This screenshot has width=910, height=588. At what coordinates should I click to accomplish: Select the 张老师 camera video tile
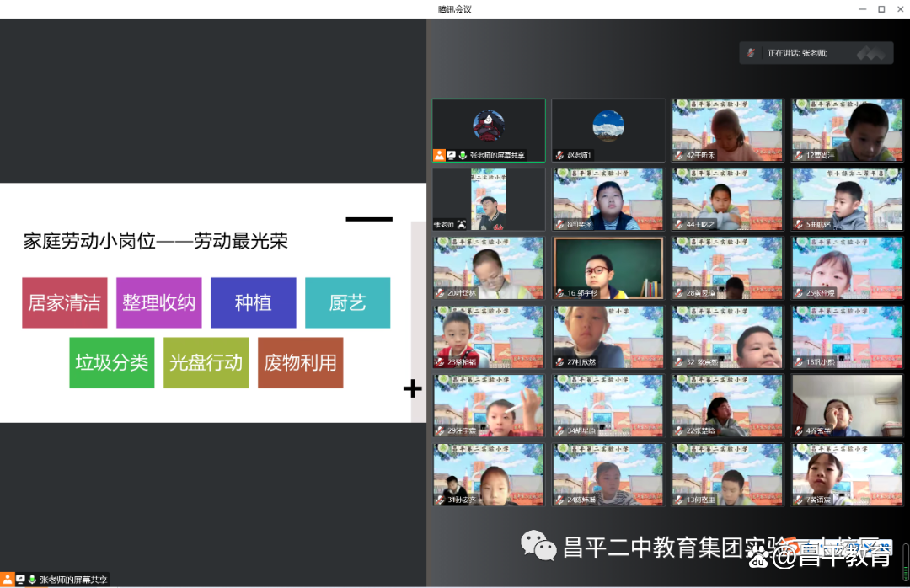click(489, 199)
